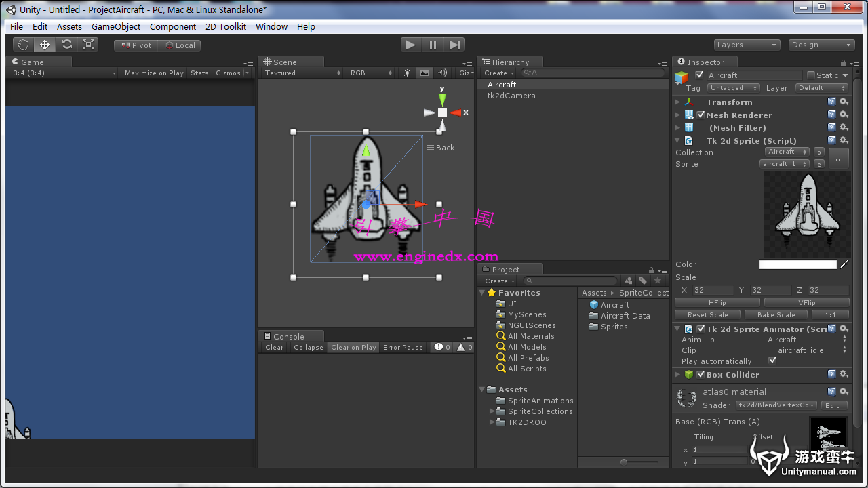The height and width of the screenshot is (488, 868).
Task: Toggle Error Pause in Console
Action: pyautogui.click(x=403, y=347)
